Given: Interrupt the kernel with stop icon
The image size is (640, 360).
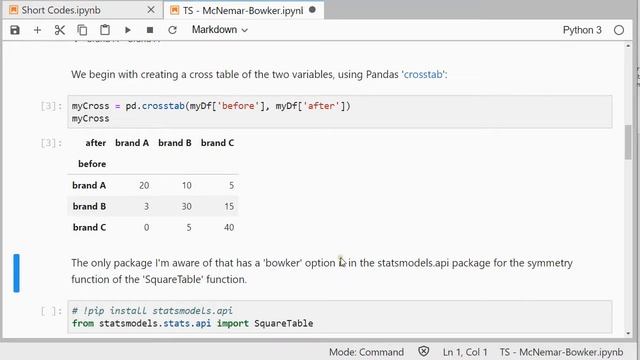Looking at the screenshot, I should [x=150, y=30].
